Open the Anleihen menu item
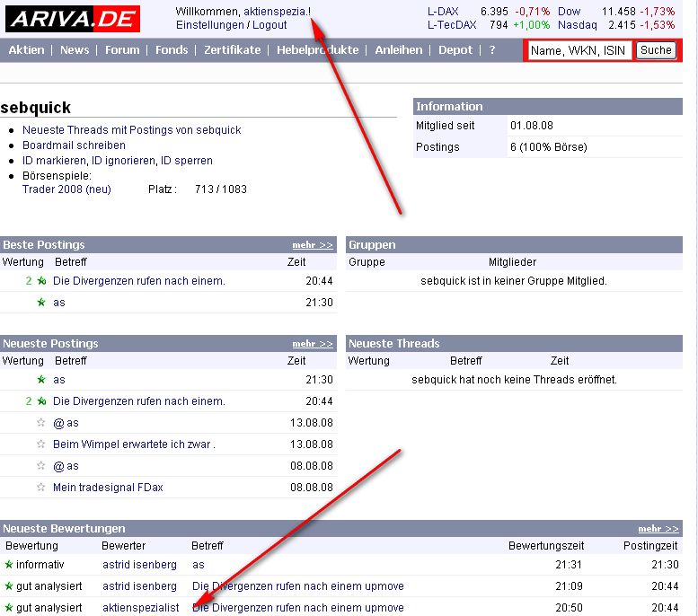This screenshot has height=616, width=698. 399,50
